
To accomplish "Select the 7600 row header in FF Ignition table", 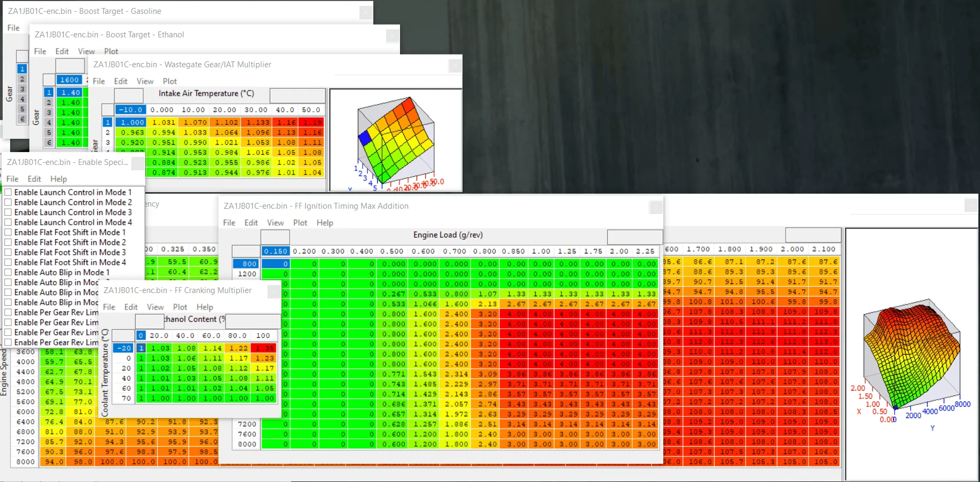I will pos(247,434).
